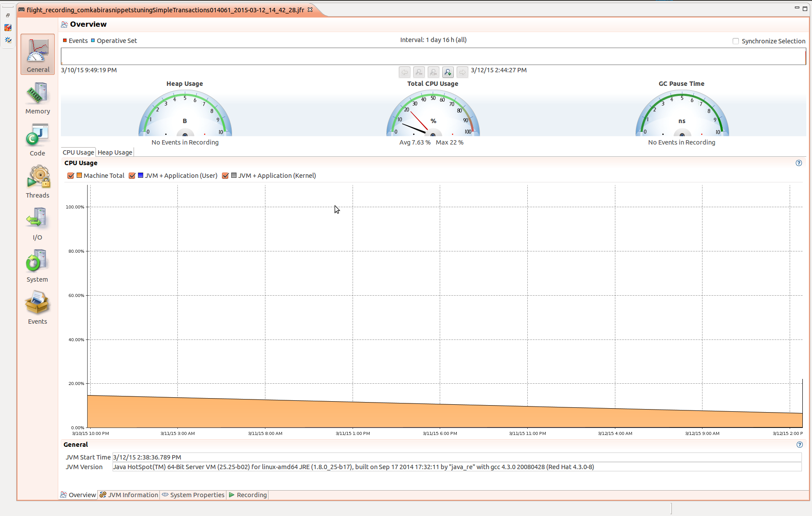Image resolution: width=812 pixels, height=516 pixels.
Task: Click the forward navigation arrow
Action: pos(462,72)
